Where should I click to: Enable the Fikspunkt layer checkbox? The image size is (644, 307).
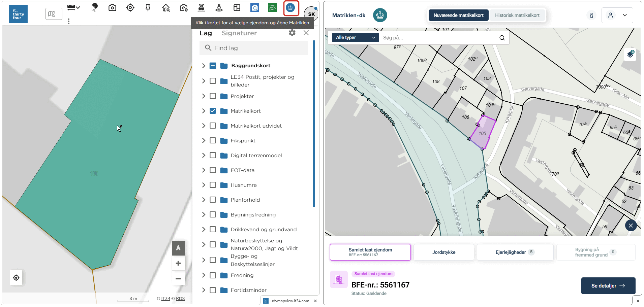tap(213, 140)
